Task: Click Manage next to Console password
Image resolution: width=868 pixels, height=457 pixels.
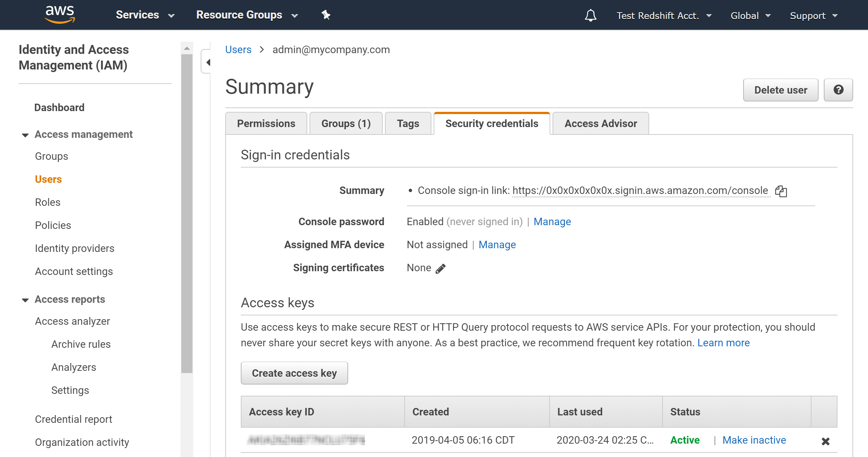Action: click(x=552, y=222)
